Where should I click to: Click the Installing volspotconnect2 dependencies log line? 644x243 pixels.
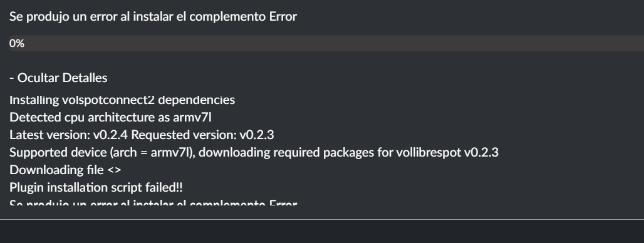point(122,100)
